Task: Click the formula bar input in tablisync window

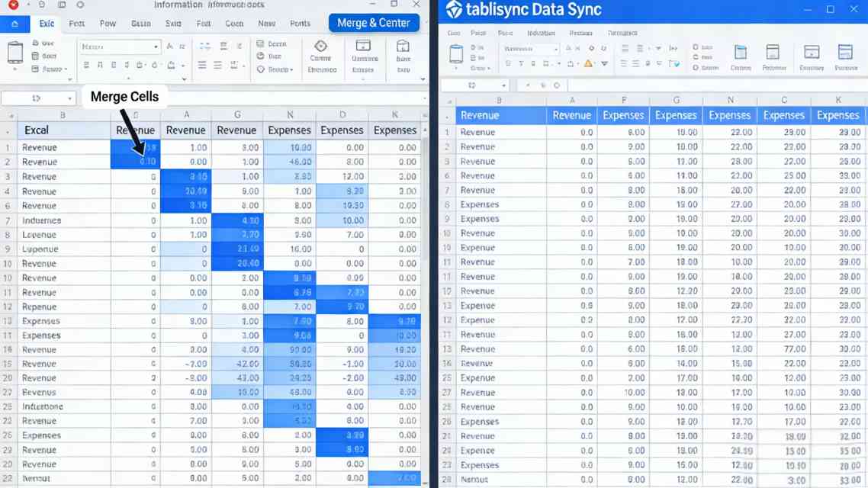Action: click(x=717, y=85)
